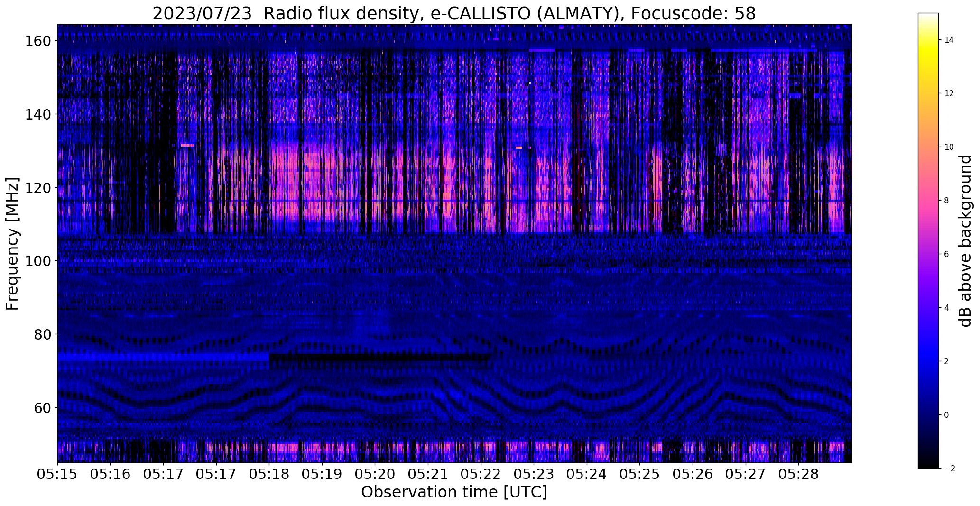
Task: Click the 05:15 time tick label
Action: (57, 474)
